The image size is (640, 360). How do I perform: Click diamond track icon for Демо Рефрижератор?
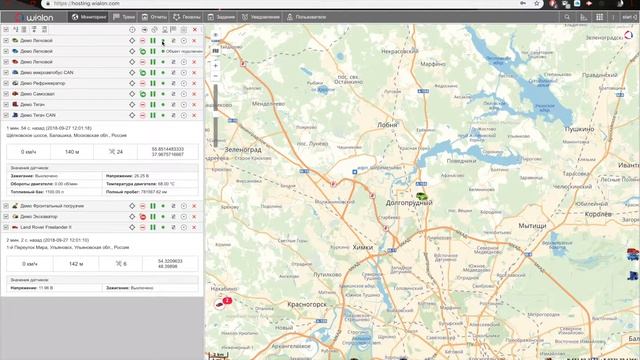[x=132, y=83]
